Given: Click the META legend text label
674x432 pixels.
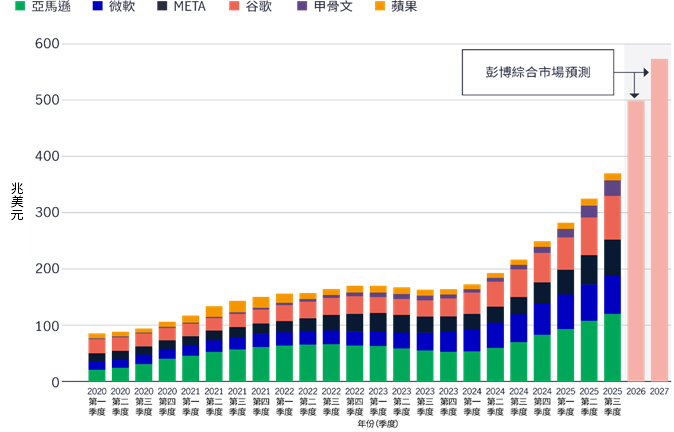Looking at the screenshot, I should (x=190, y=7).
